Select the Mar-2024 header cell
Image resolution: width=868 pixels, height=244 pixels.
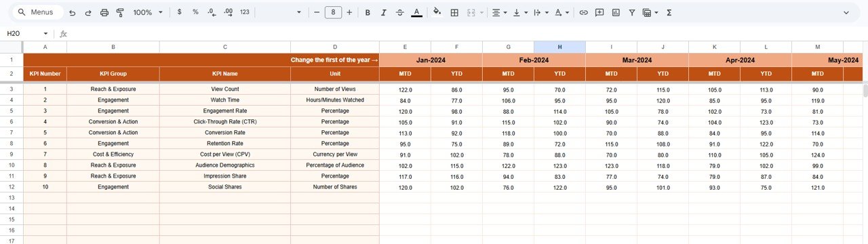point(637,60)
